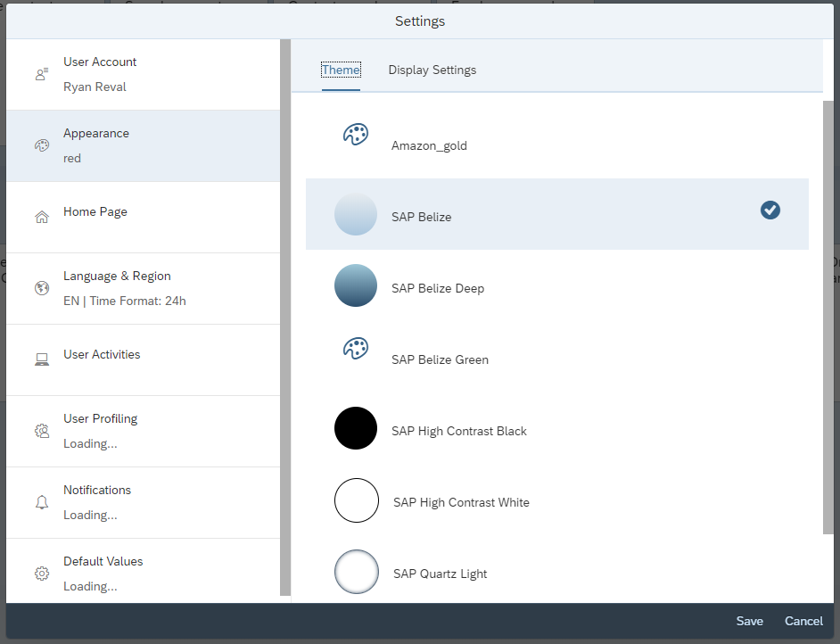Click the Ryan Reval user name
The width and height of the screenshot is (840, 644).
pyautogui.click(x=95, y=87)
